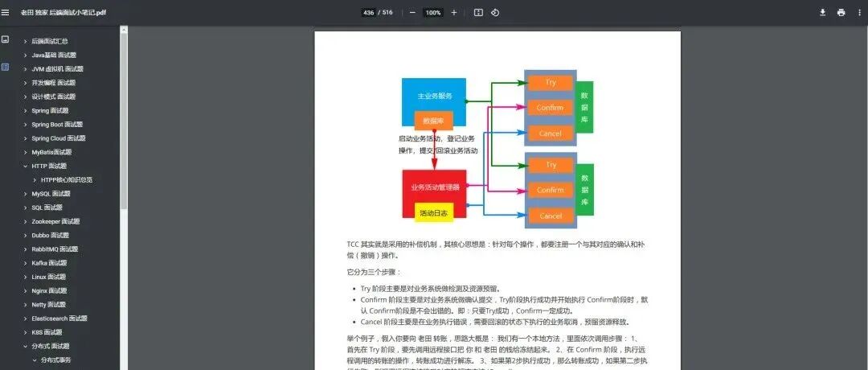Collapse the 分布式事务 chevron
Image resolution: width=868 pixels, height=370 pixels.
(35, 360)
